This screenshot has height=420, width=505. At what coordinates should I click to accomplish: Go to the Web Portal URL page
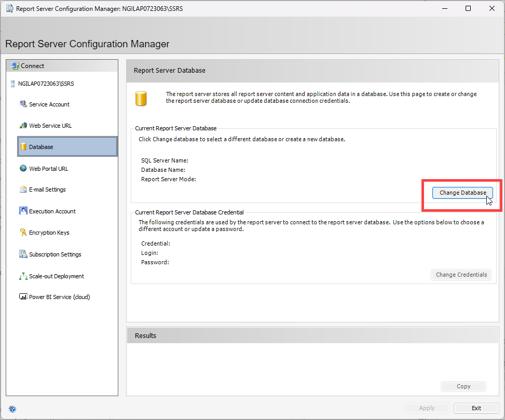49,169
